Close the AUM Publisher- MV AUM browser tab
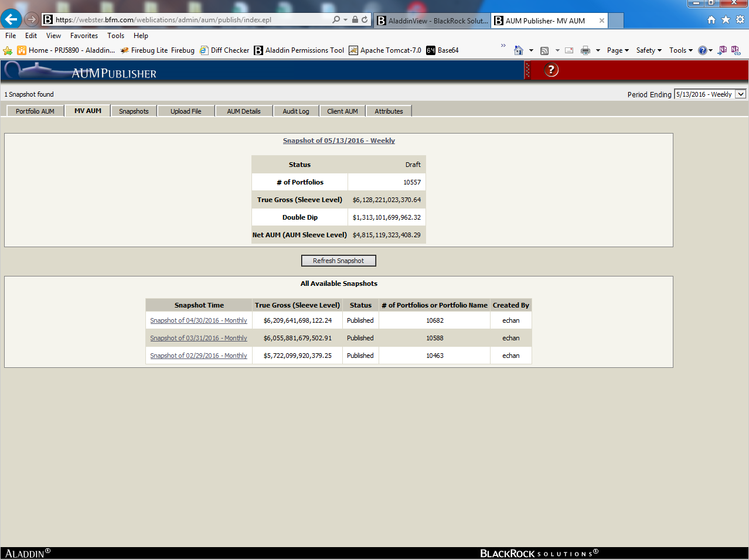 click(602, 21)
